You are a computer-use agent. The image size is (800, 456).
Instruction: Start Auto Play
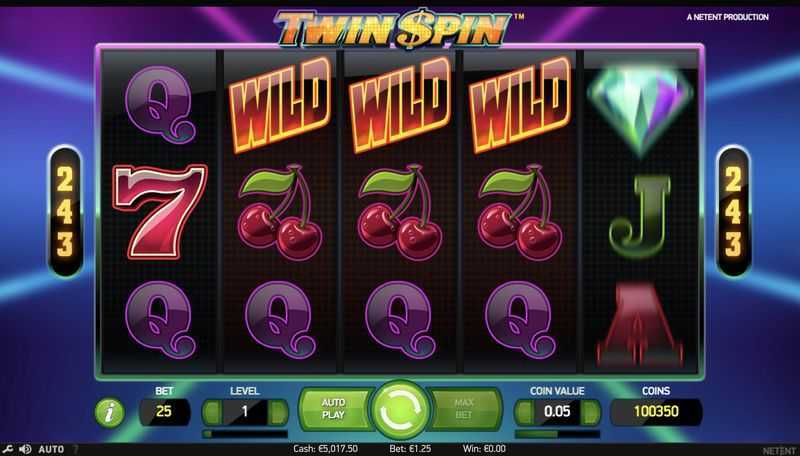coord(334,409)
